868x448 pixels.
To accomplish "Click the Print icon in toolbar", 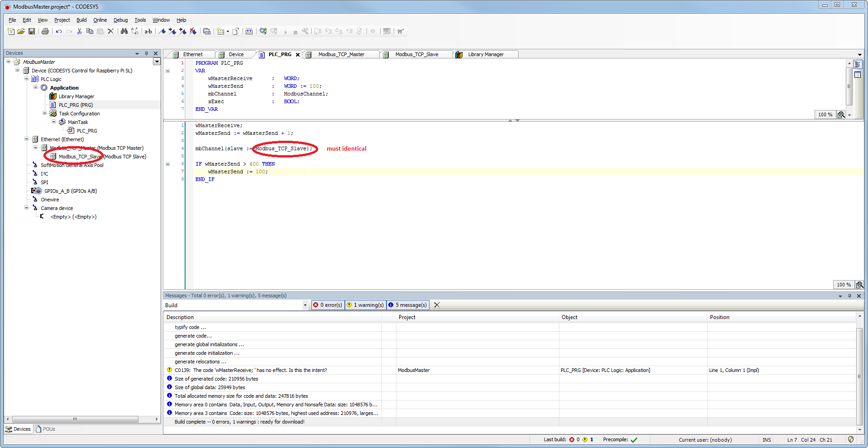I will point(45,31).
